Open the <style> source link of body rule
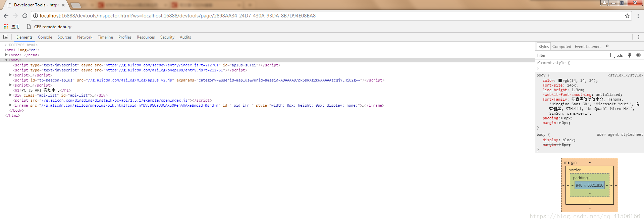This screenshot has height=223, width=644. tap(625, 75)
